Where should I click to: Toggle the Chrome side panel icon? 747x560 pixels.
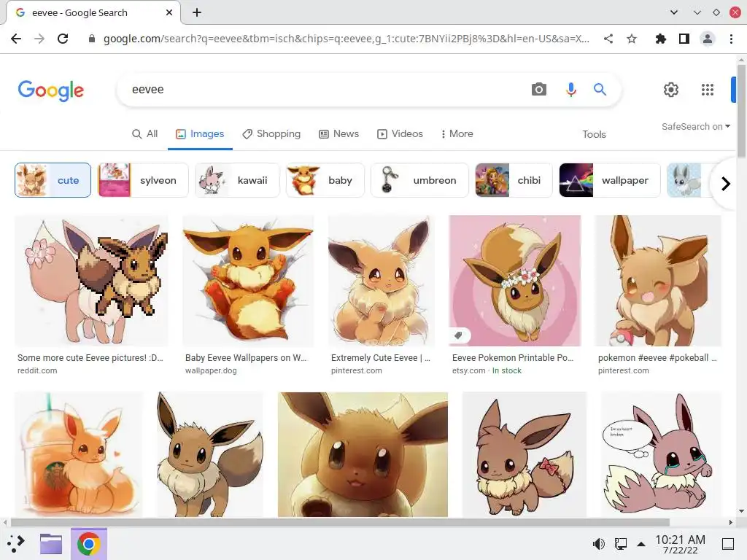click(x=684, y=39)
